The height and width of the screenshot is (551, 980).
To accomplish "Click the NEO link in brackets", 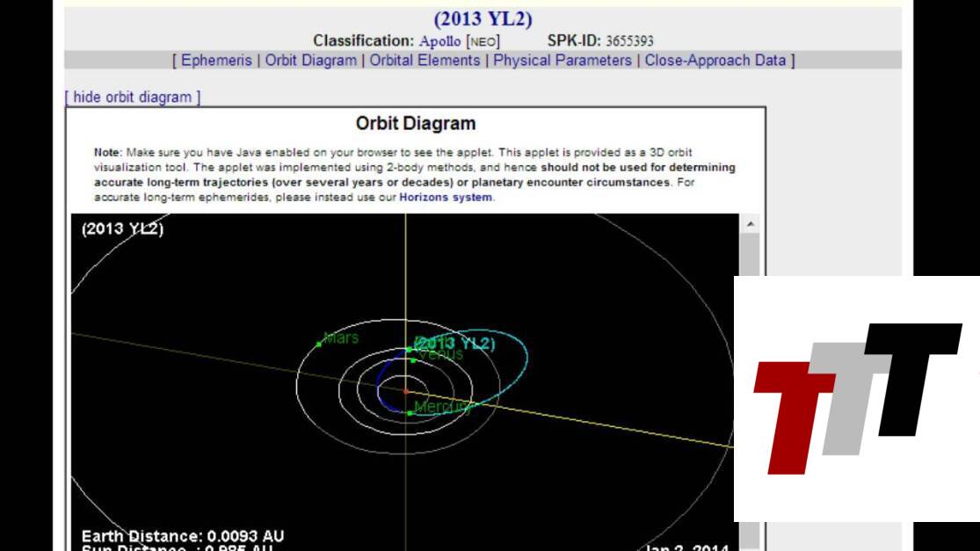I will click(x=483, y=41).
